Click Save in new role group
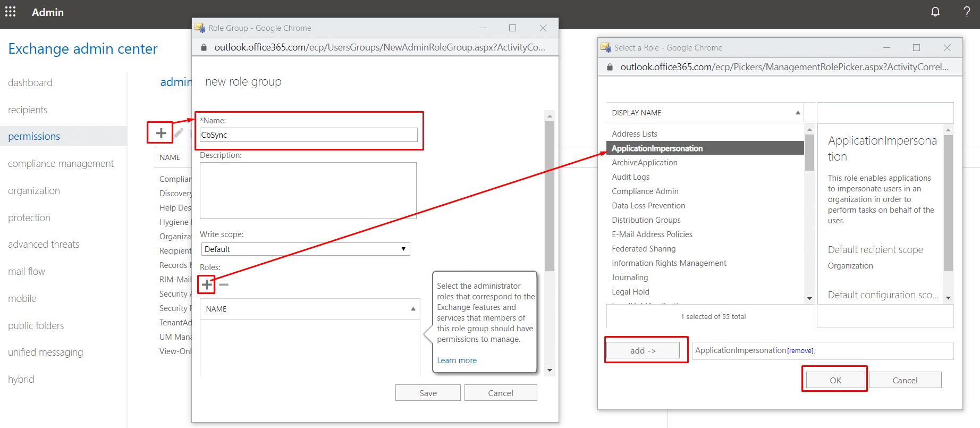This screenshot has width=980, height=428. [428, 393]
